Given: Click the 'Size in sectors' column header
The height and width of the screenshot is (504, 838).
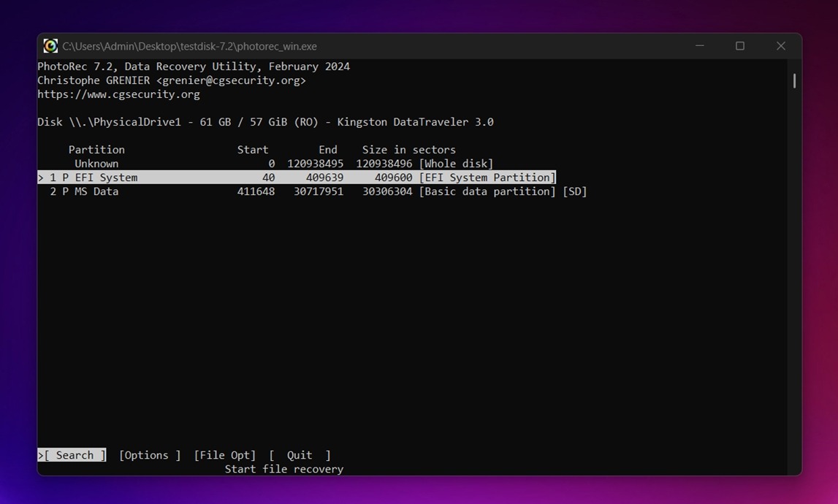Looking at the screenshot, I should pos(409,150).
